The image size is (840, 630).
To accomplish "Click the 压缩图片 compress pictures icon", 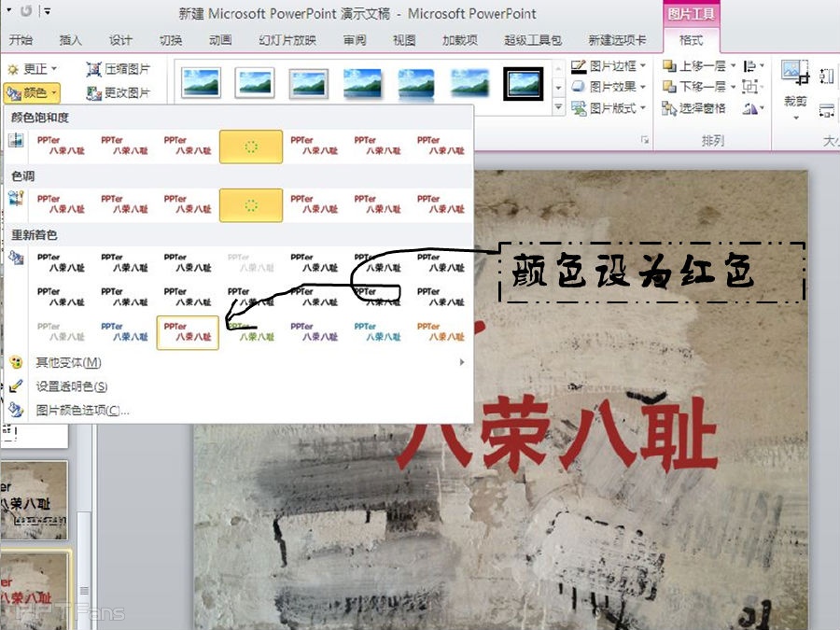I will [x=94, y=69].
